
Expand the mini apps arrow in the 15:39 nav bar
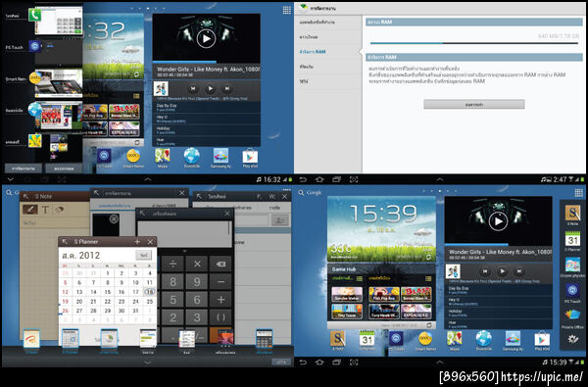pyautogui.click(x=439, y=362)
